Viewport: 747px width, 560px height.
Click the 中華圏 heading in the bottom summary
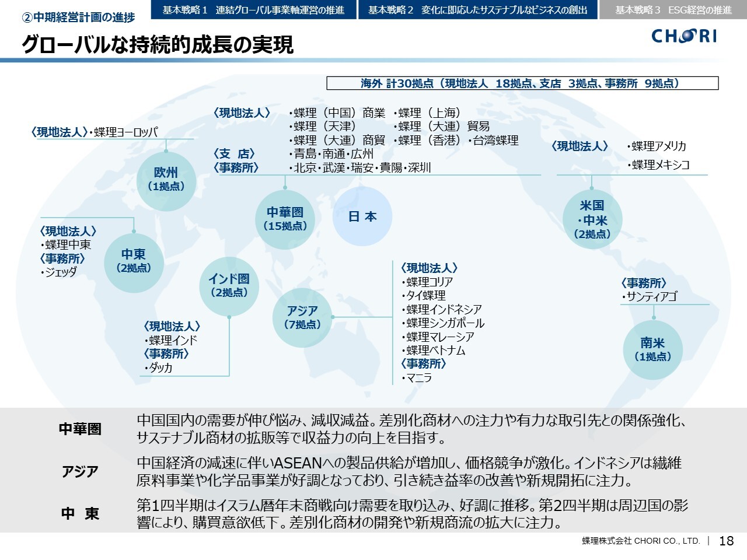point(80,429)
